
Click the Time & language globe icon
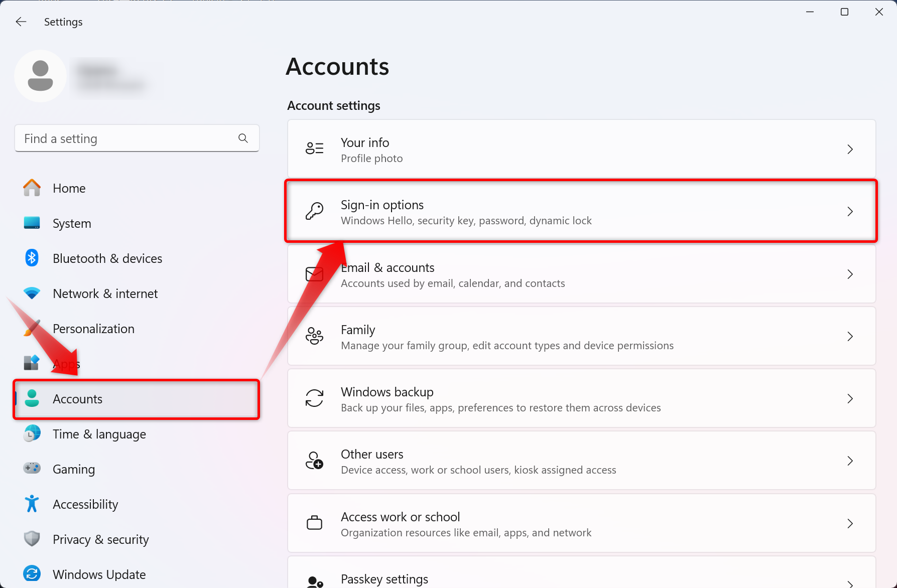click(x=32, y=433)
